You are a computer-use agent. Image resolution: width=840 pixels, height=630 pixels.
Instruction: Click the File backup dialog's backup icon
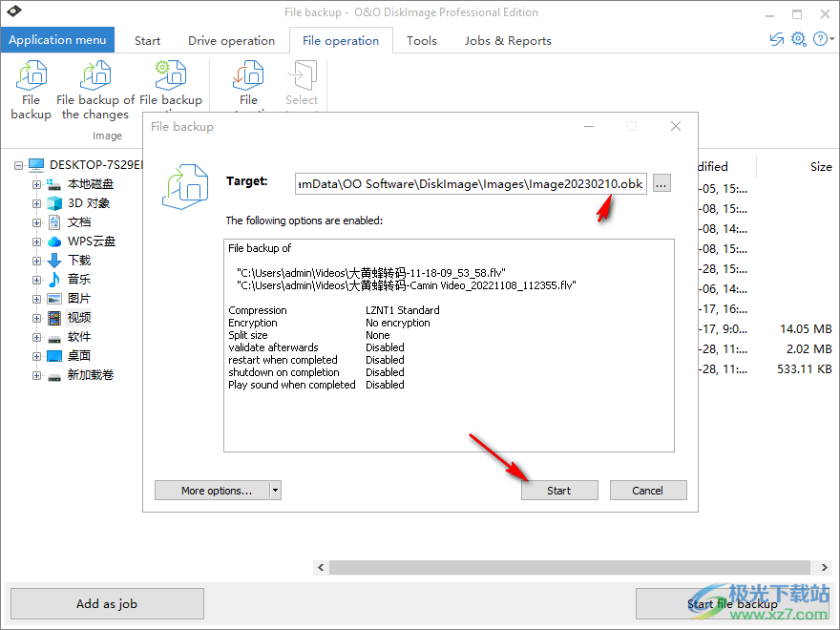click(x=185, y=187)
